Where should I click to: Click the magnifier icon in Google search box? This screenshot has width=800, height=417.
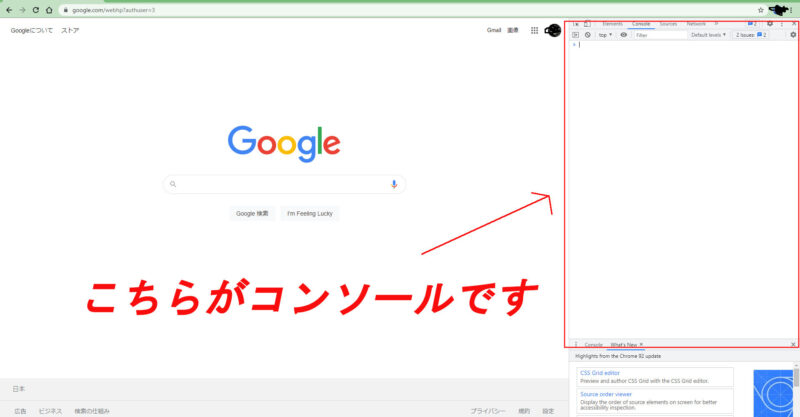click(173, 184)
